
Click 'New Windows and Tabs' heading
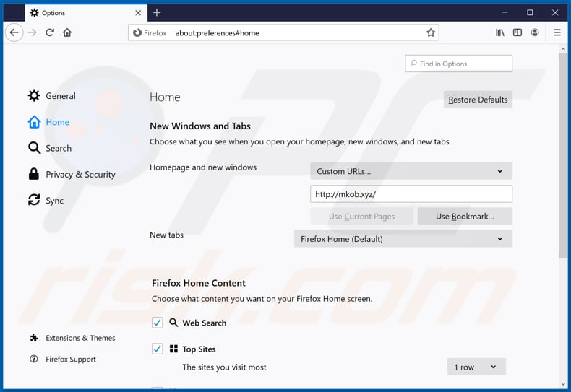200,126
